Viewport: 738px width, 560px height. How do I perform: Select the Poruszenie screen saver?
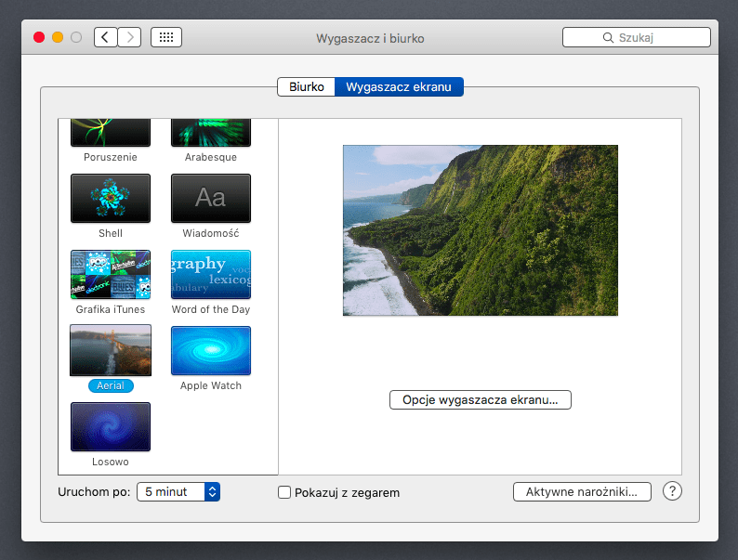pos(110,134)
